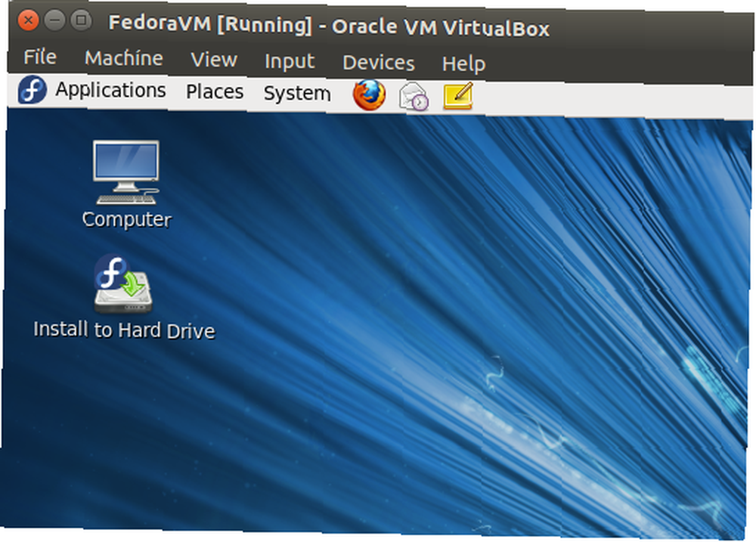Screen dimensions: 756x542
Task: Open the Help menu
Action: 464,63
